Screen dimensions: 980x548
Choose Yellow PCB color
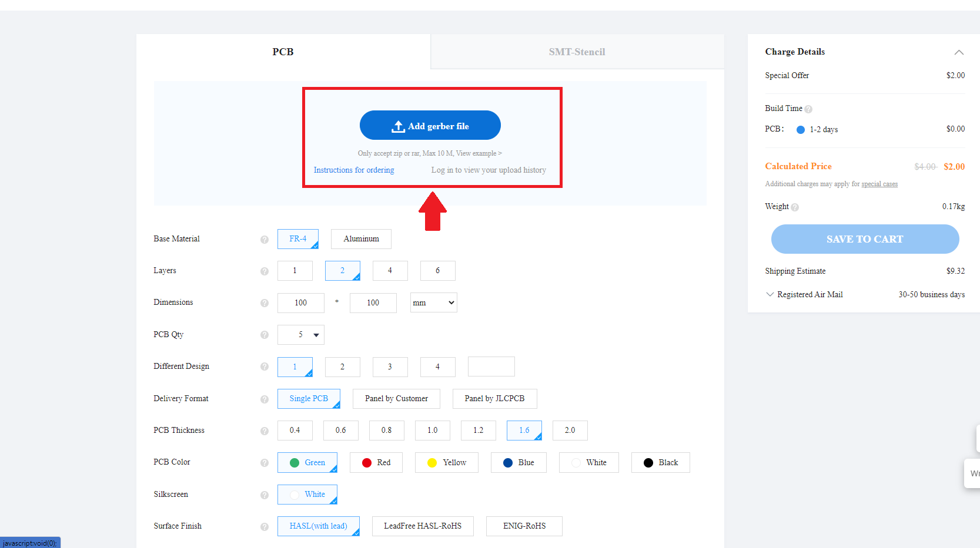[x=447, y=462]
